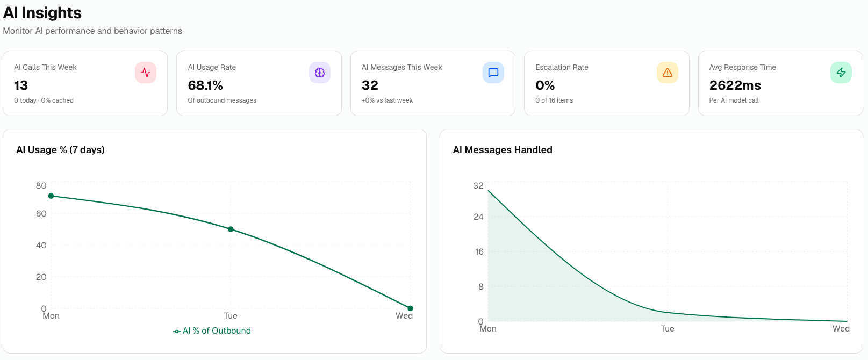Click the 'Mon' x-axis label on Messages Handled chart
This screenshot has height=360, width=868.
[x=488, y=329]
